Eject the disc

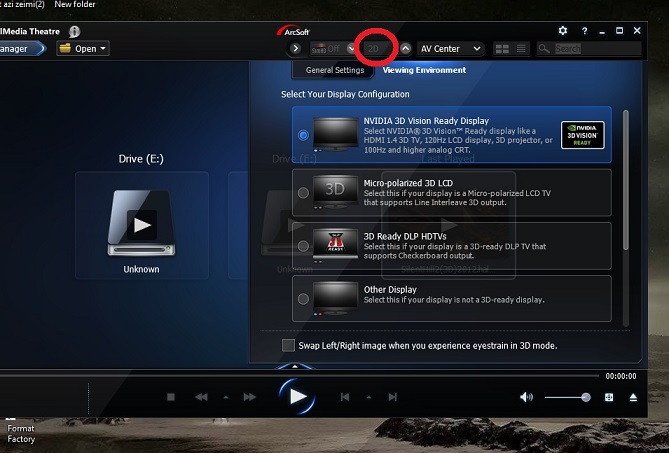[x=633, y=397]
